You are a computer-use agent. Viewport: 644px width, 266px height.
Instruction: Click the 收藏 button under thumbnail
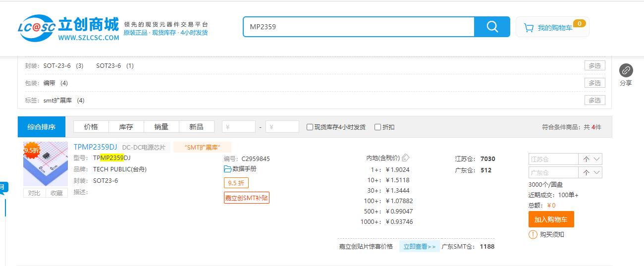[x=56, y=193]
